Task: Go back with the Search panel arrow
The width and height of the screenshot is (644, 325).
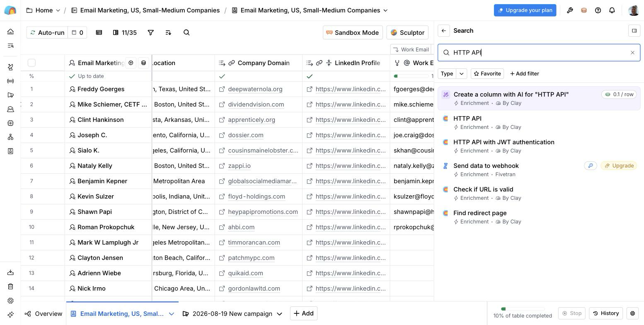Action: point(444,31)
